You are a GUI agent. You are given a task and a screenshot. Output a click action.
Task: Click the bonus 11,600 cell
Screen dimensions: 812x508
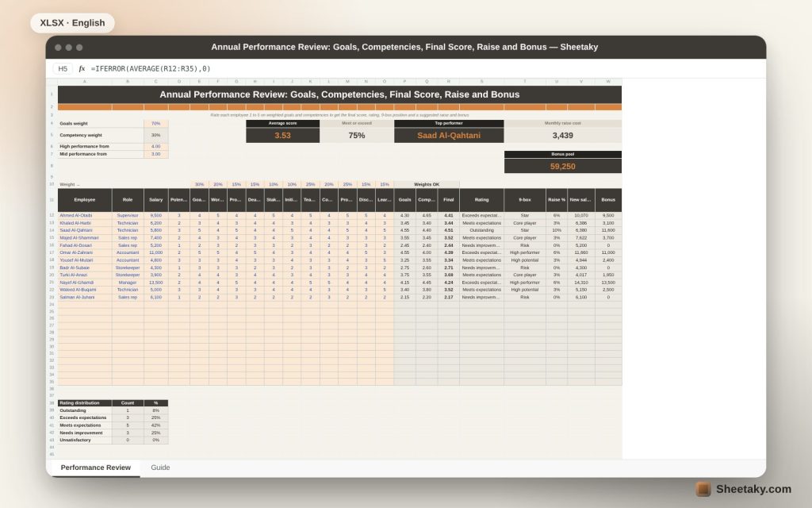click(608, 230)
